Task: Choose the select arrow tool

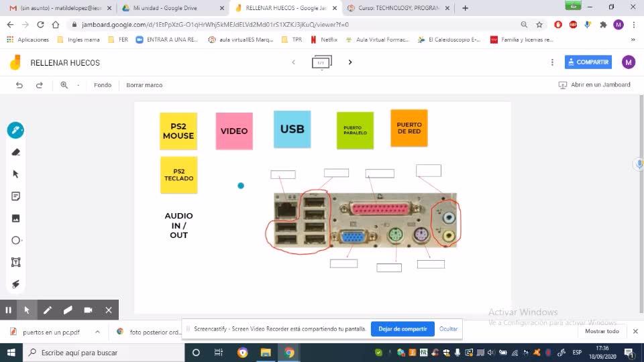Action: (x=15, y=174)
